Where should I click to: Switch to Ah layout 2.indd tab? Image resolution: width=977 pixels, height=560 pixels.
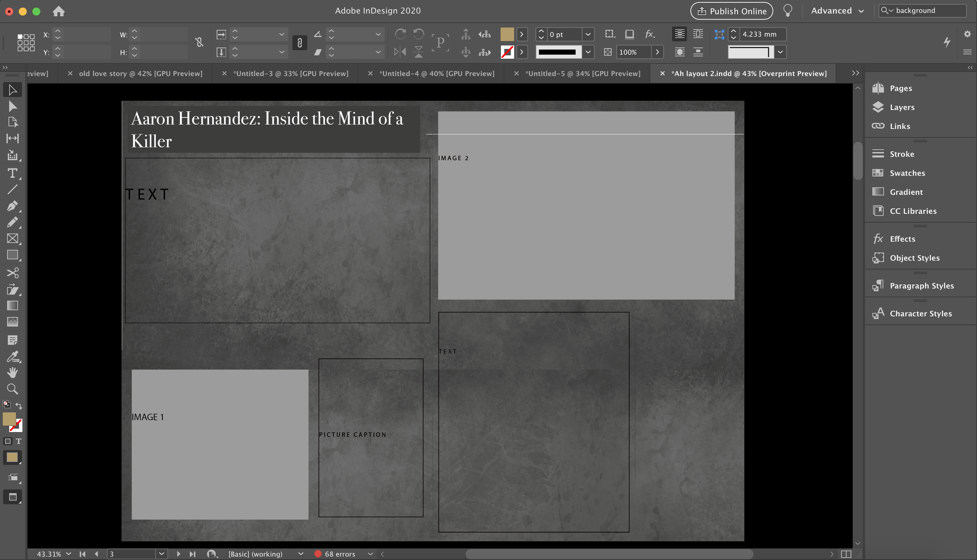click(x=749, y=73)
